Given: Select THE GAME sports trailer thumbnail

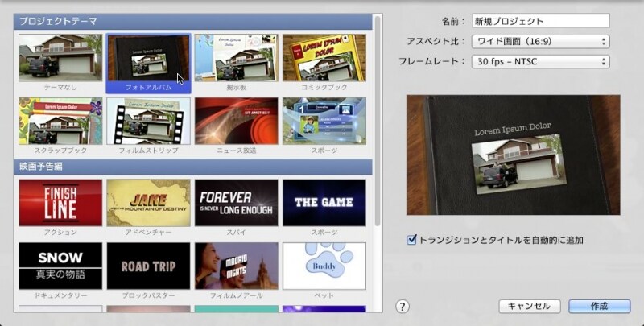Looking at the screenshot, I should pos(324,202).
